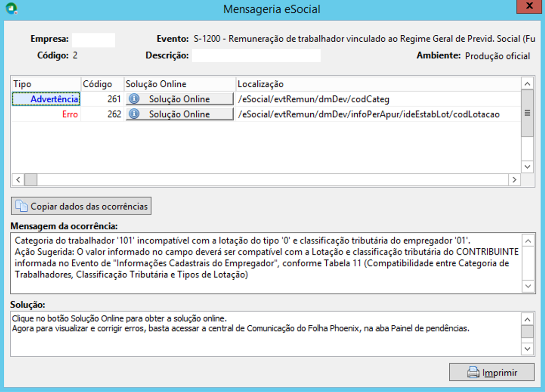This screenshot has height=392, width=545.
Task: Click the grid's horizontal scroll left arrow
Action: click(18, 180)
